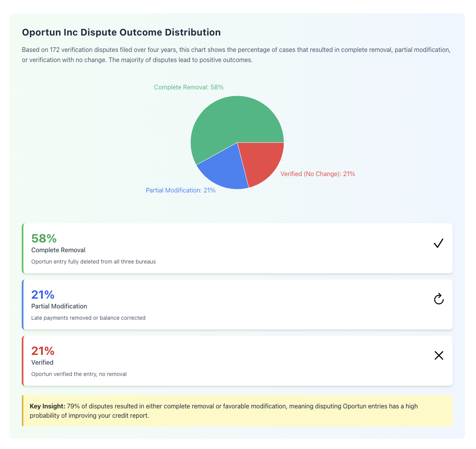Viewport: 476px width, 449px height.
Task: Click the Partial Modification card title
Action: click(59, 306)
